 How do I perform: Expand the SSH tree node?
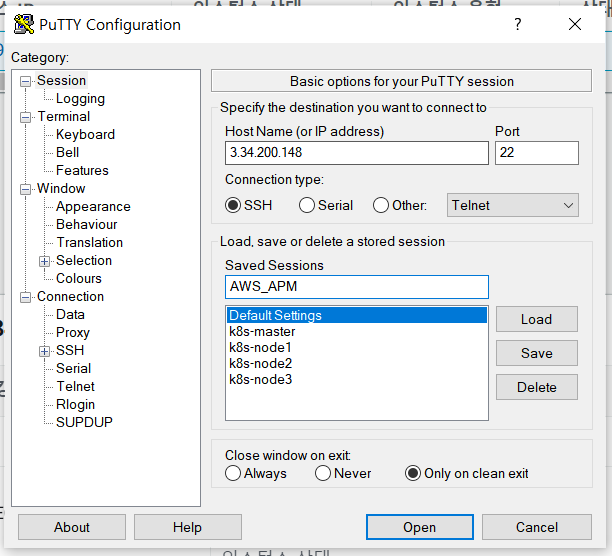(x=44, y=351)
